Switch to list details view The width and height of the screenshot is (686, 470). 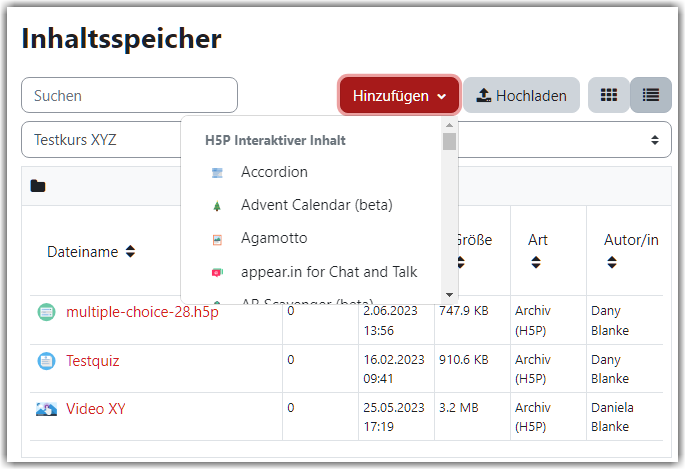(x=651, y=95)
